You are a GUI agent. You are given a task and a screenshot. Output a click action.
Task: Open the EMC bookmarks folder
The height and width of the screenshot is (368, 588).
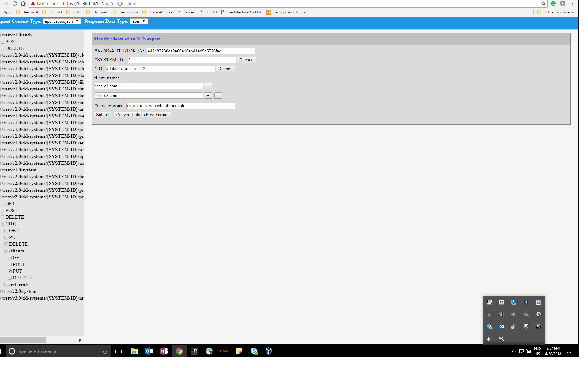pyautogui.click(x=74, y=12)
